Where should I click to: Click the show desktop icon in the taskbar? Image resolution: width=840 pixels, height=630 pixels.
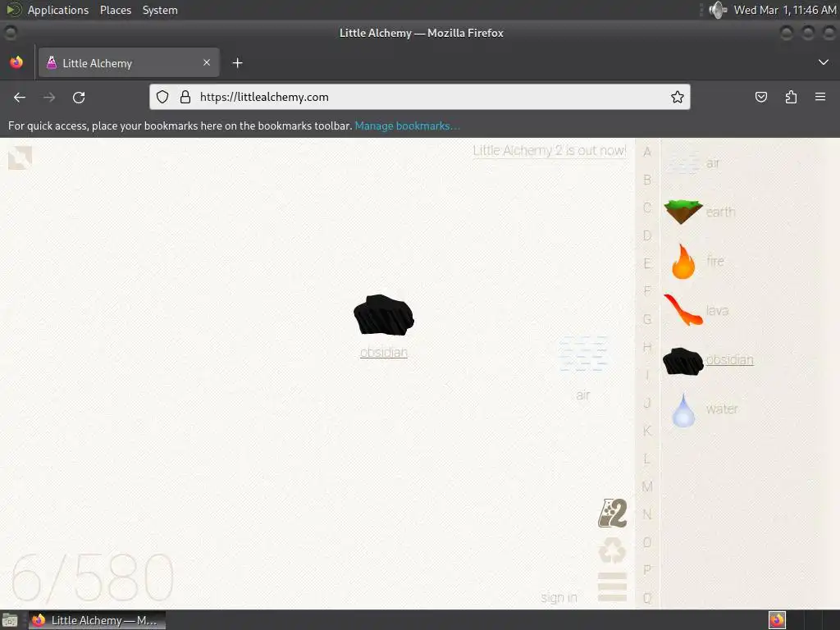[x=10, y=620]
